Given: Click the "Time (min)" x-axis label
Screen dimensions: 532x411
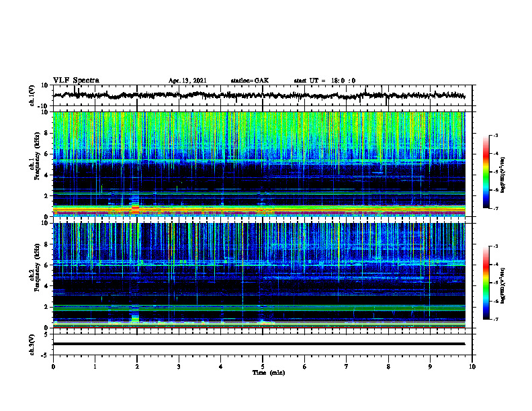Looking at the screenshot, I should click(x=269, y=373).
